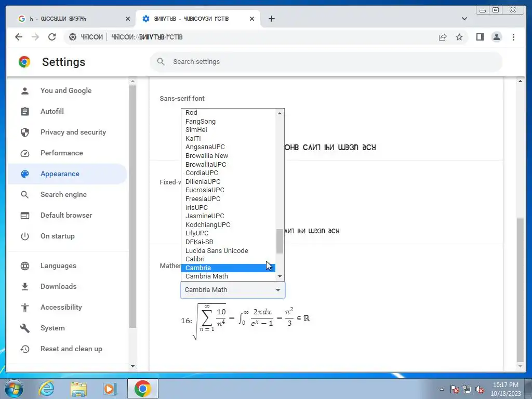Click the Chrome logo next to Settings

(24, 62)
